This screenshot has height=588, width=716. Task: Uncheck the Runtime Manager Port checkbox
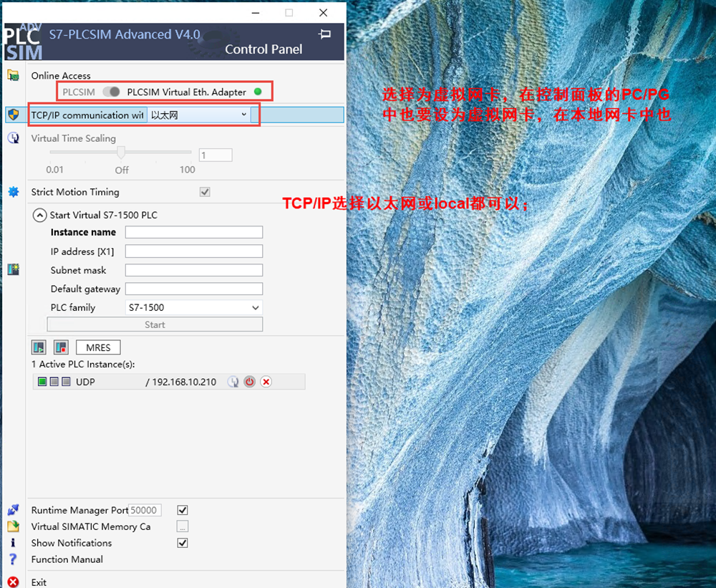click(x=183, y=510)
